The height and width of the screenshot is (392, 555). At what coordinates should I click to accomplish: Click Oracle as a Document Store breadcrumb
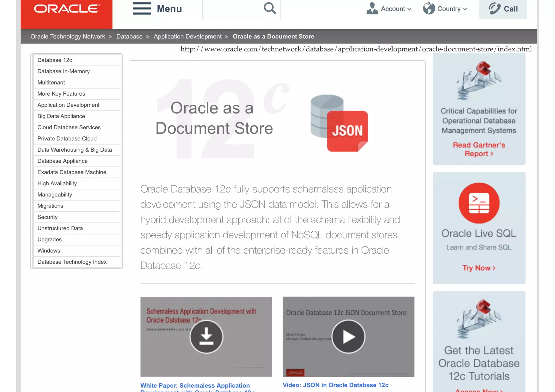pyautogui.click(x=273, y=36)
